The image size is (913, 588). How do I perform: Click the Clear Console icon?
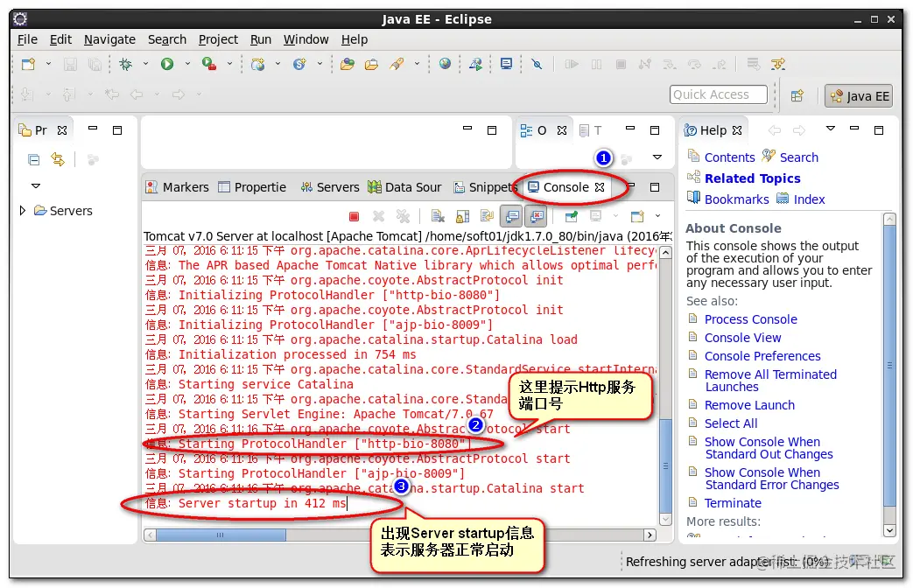tap(438, 217)
